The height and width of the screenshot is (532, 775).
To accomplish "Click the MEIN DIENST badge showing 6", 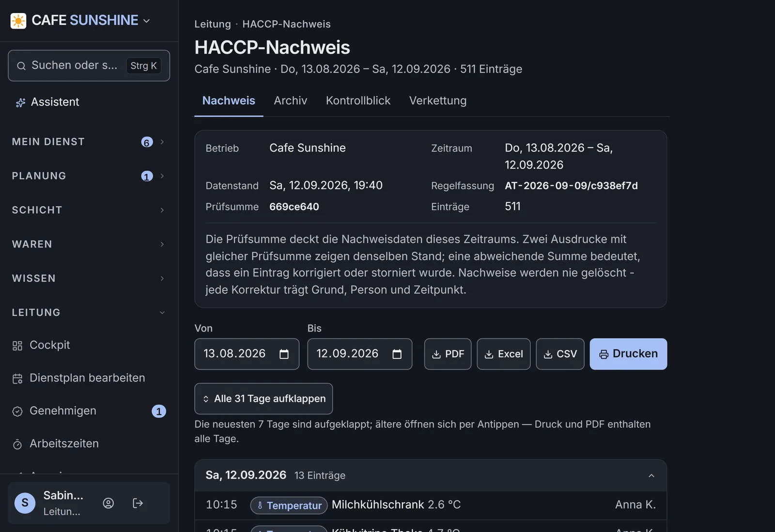I will (x=147, y=142).
